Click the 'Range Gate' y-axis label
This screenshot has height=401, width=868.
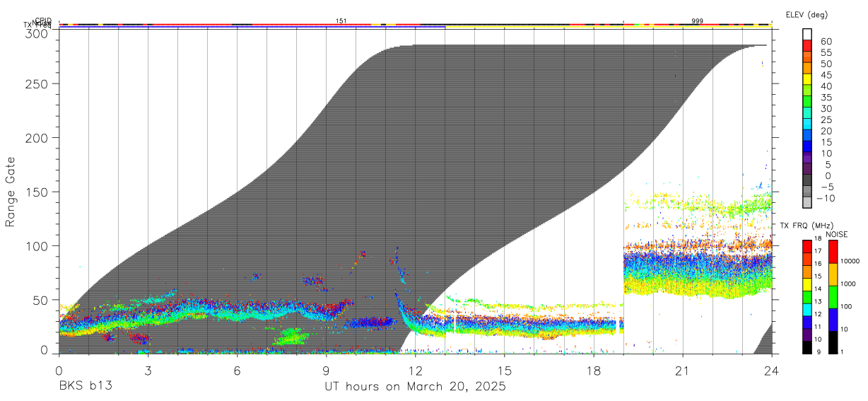11,192
